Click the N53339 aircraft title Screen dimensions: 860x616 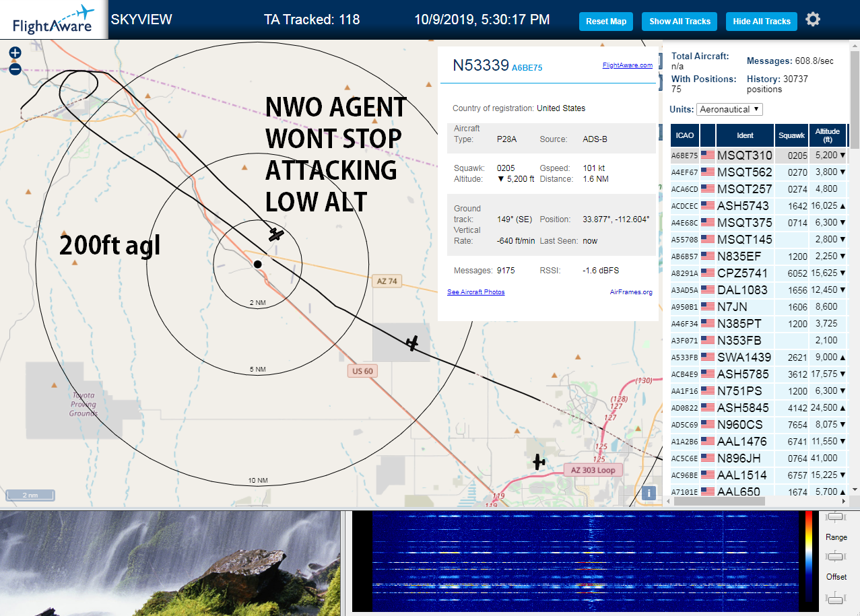pos(480,65)
